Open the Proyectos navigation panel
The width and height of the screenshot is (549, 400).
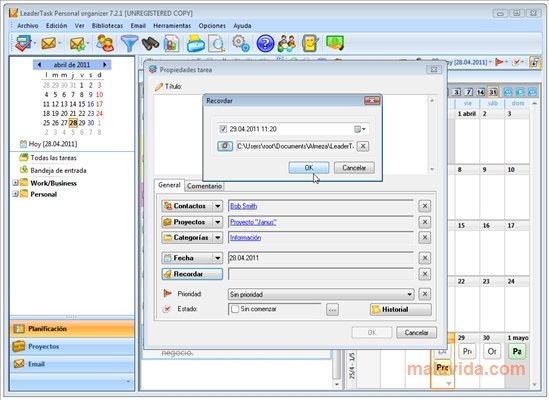click(72, 346)
